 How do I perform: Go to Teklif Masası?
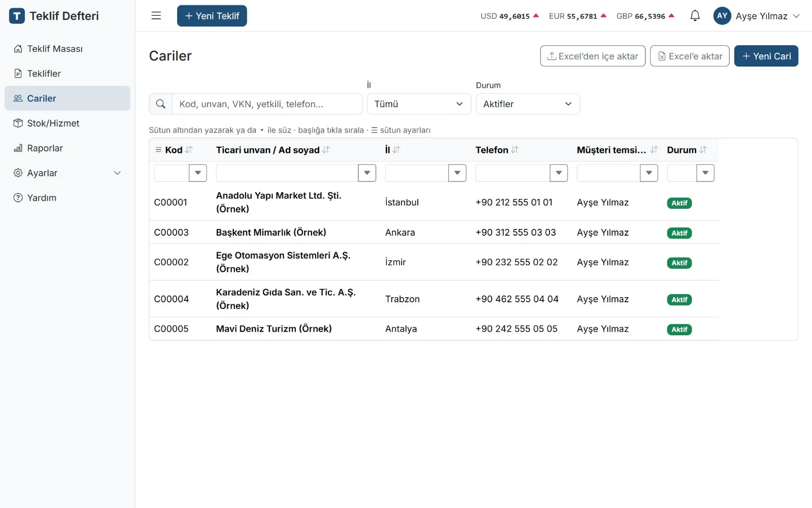coord(67,49)
